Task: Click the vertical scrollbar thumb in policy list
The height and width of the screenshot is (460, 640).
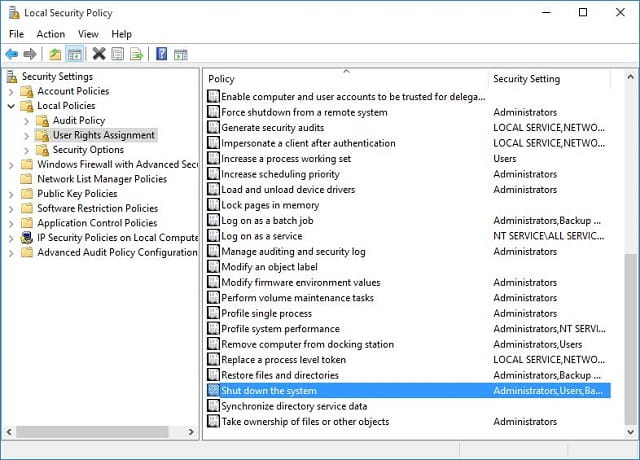Action: pos(630,339)
